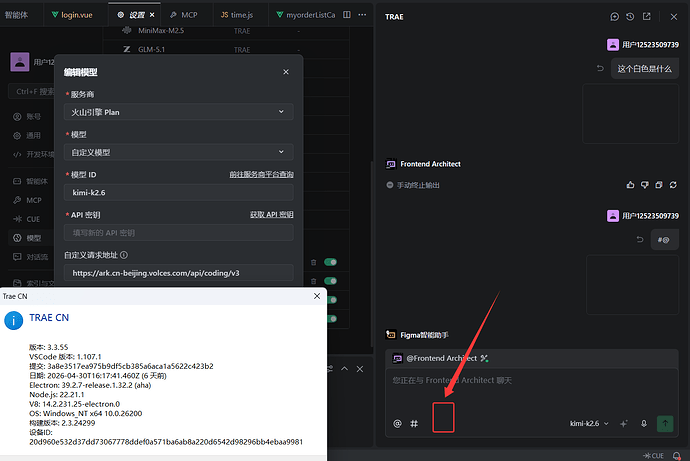The width and height of the screenshot is (690, 461).
Task: Click trash icon beside the topmost model toggle
Action: point(313,262)
